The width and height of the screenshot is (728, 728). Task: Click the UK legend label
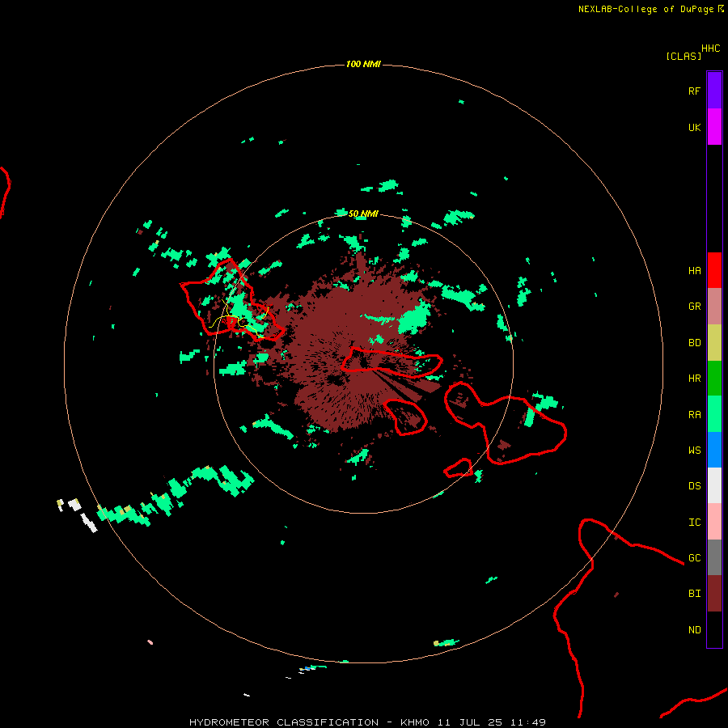tap(694, 127)
